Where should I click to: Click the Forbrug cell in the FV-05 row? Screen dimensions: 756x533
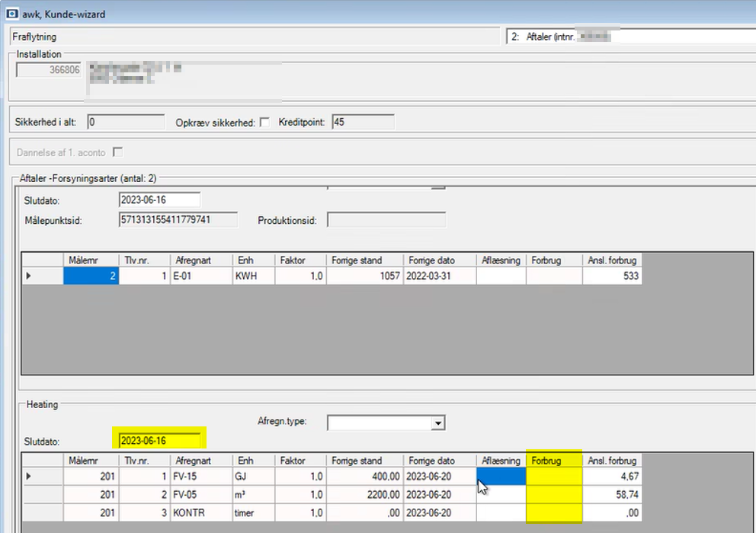click(554, 494)
